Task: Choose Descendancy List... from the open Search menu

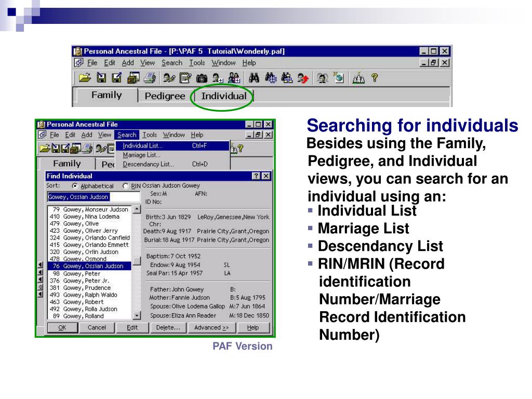Action: (x=172, y=164)
